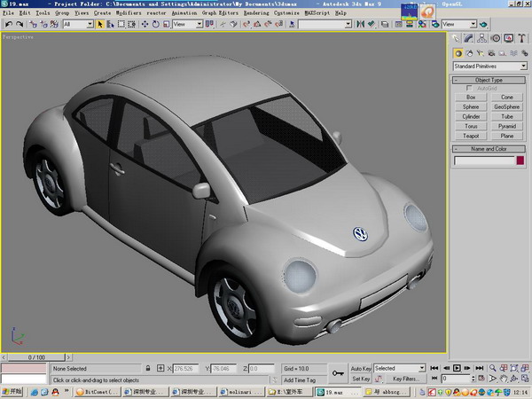Click the time slider 0 / 100 handle
Viewport: 532px width, 399px height.
tap(36, 357)
